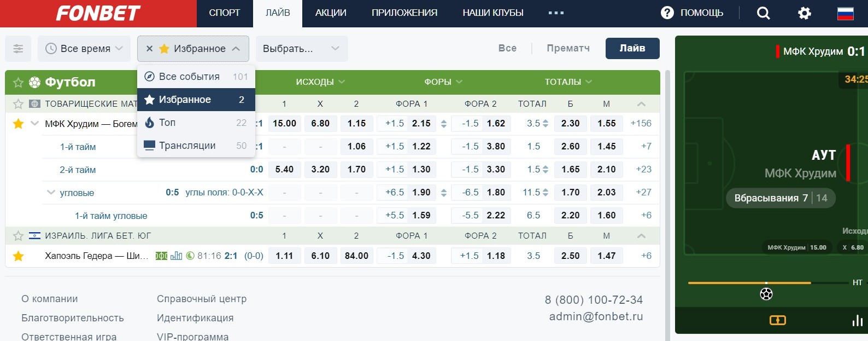This screenshot has height=341, width=868.
Task: Click the search magnifier icon
Action: (x=764, y=13)
